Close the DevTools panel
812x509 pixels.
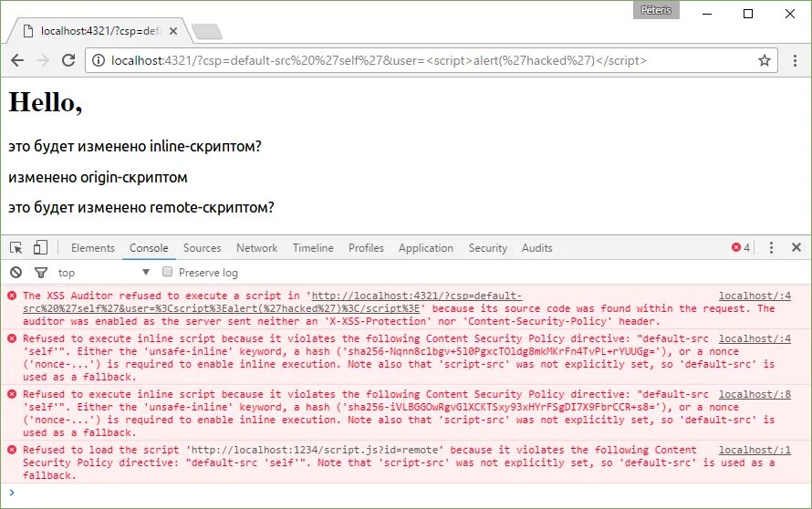[796, 247]
